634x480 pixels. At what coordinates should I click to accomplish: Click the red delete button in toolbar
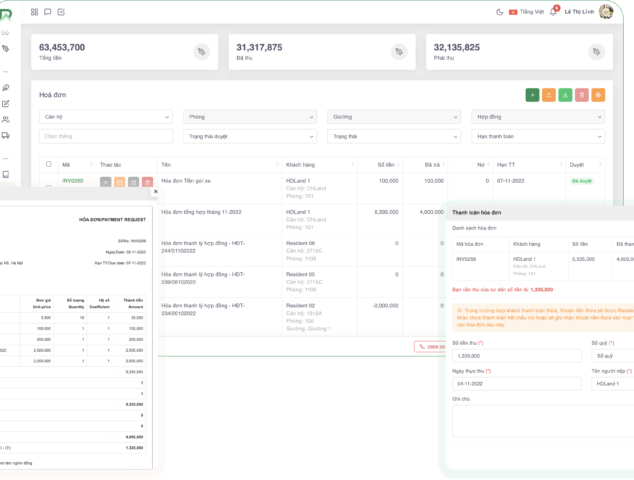tap(582, 95)
